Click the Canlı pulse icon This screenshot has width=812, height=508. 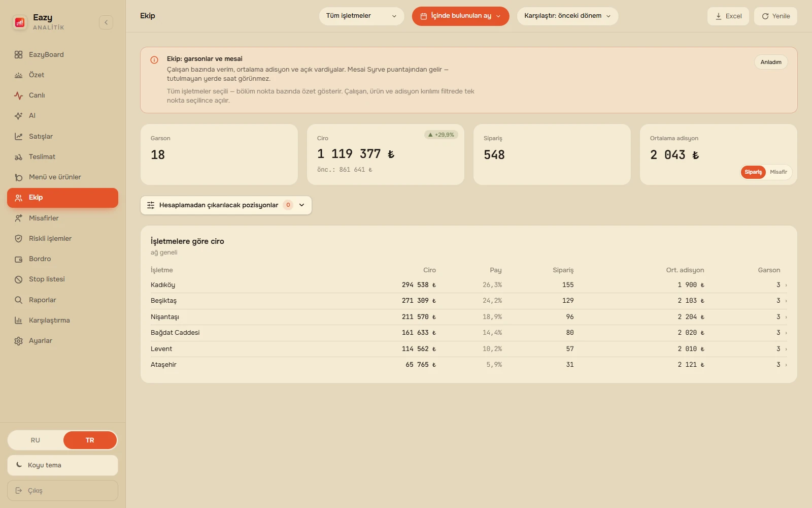[19, 96]
